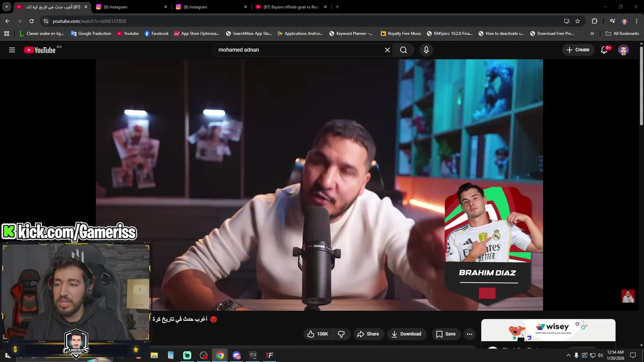
Task: Open the clock showing 12:54 AM
Action: coord(615,355)
